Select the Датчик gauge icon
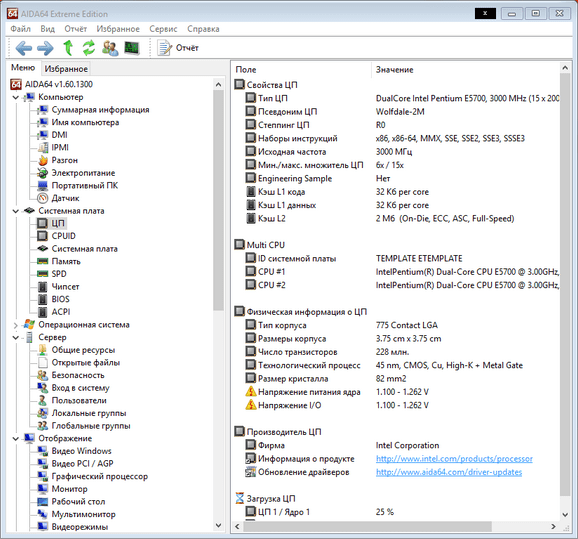Screen dimensions: 578x539 43,198
